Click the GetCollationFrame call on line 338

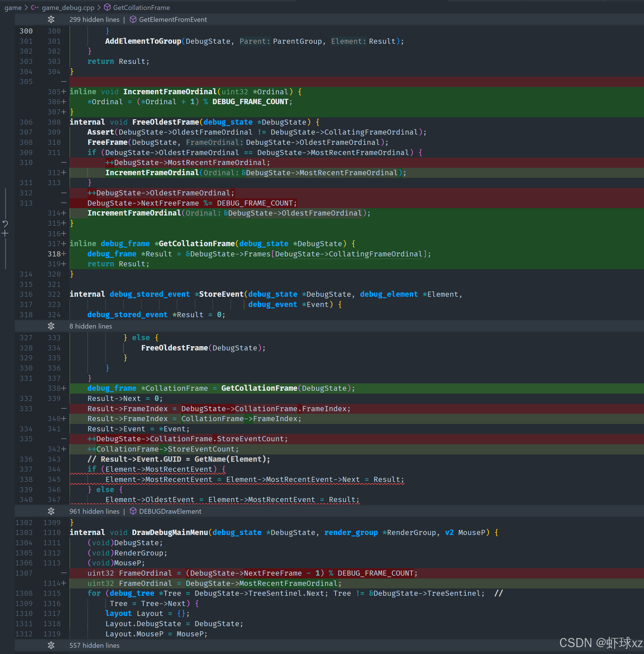(x=259, y=388)
